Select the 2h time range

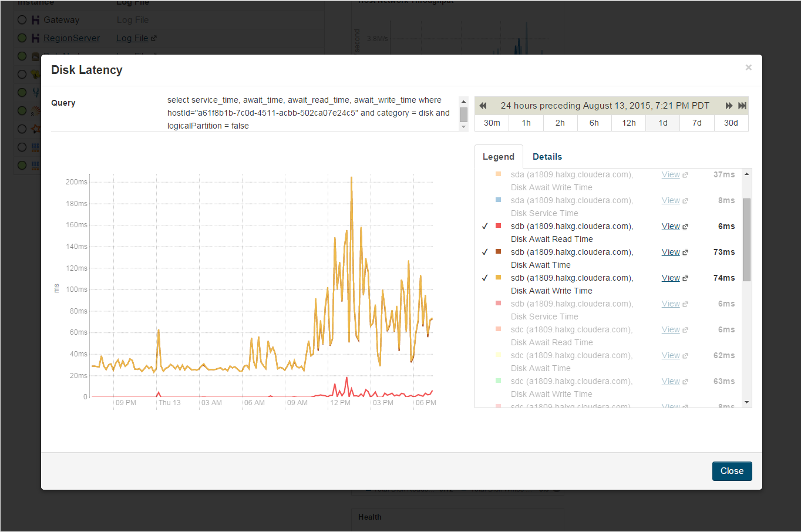pos(560,123)
